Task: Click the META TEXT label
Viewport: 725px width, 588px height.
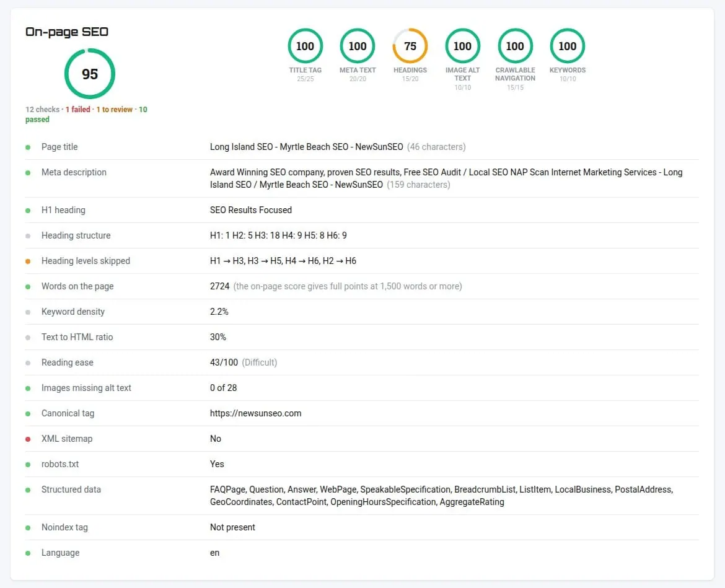Action: pyautogui.click(x=358, y=70)
